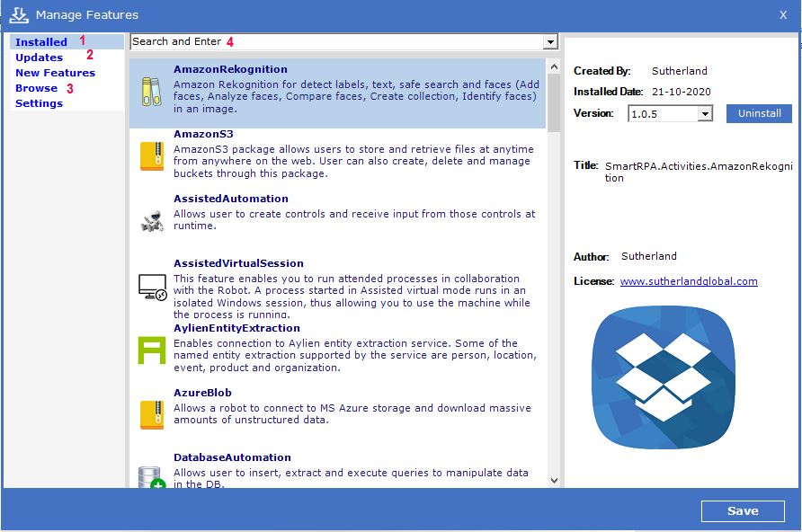Image resolution: width=802 pixels, height=532 pixels.
Task: Click the scroll down arrow of feature list
Action: 553,481
